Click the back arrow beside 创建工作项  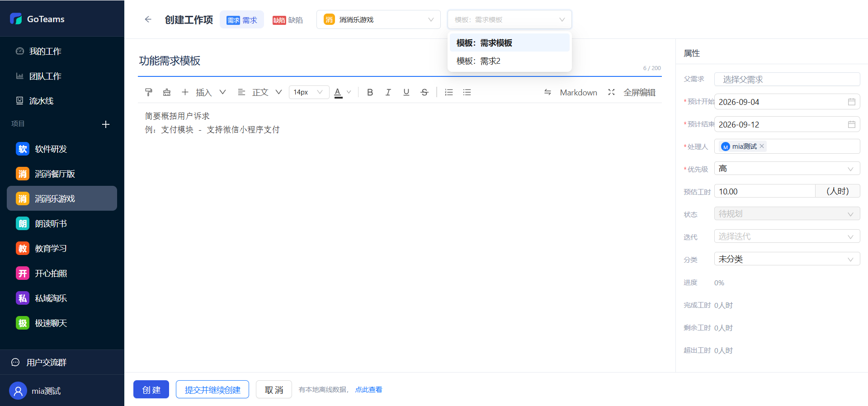(148, 19)
